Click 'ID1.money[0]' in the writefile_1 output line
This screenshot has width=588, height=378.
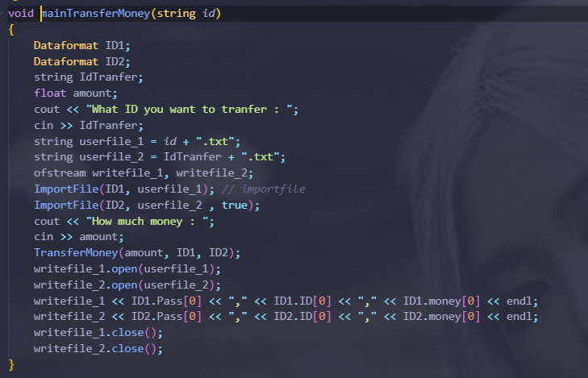click(x=442, y=301)
